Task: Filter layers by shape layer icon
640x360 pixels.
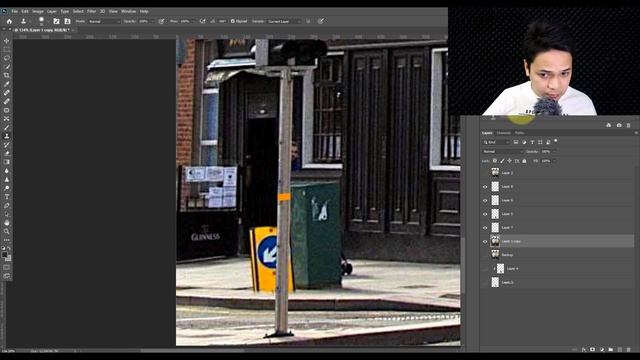Action: 540,142
